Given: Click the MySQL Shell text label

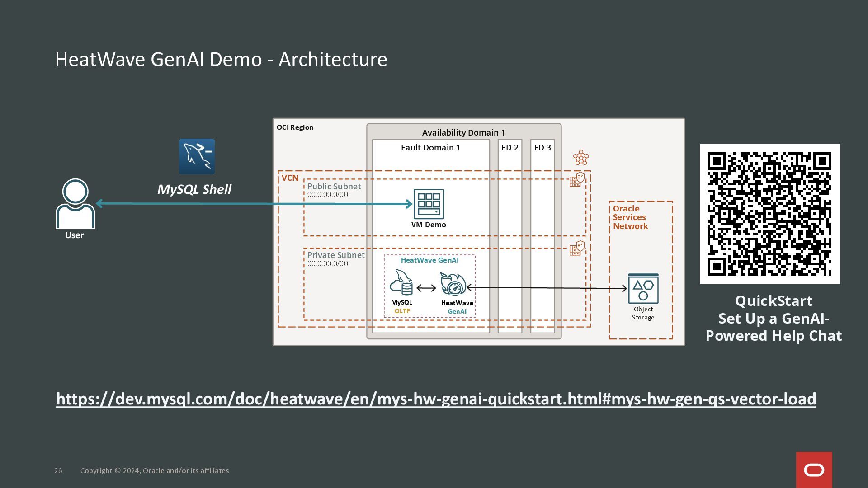Looking at the screenshot, I should tap(194, 189).
